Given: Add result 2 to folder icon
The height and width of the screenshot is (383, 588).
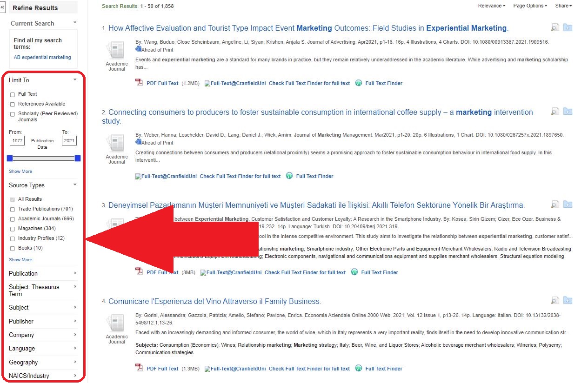Looking at the screenshot, I should point(568,112).
